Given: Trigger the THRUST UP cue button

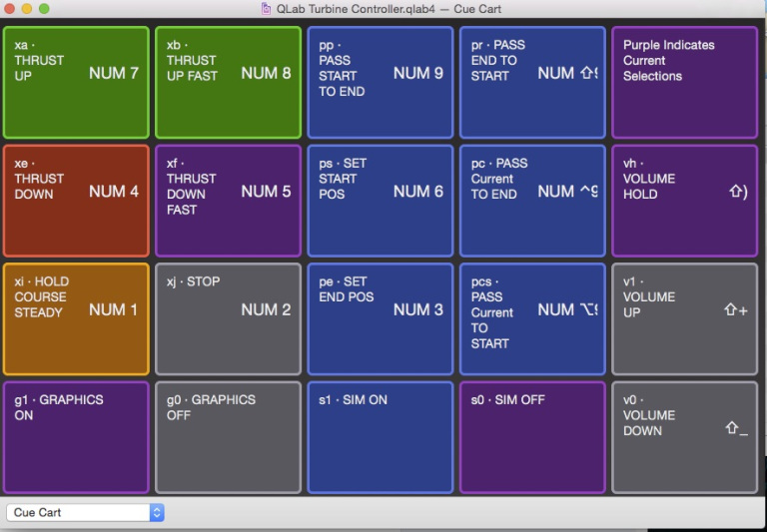Looking at the screenshot, I should [x=76, y=83].
